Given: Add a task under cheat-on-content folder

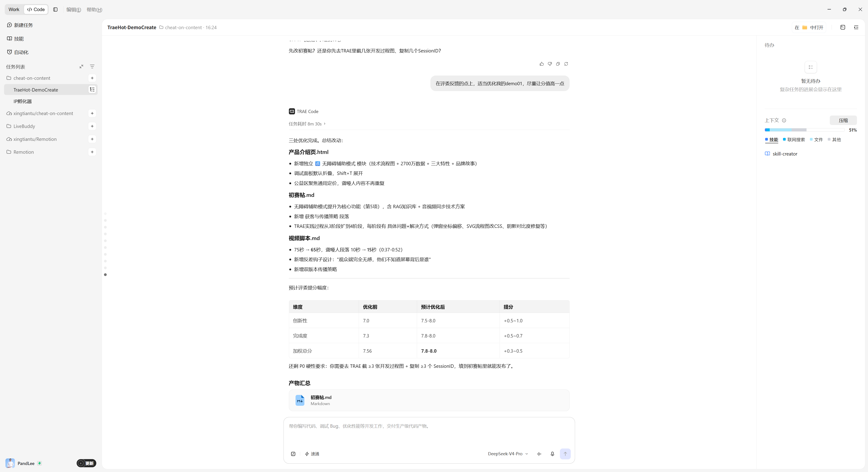Looking at the screenshot, I should click(92, 78).
